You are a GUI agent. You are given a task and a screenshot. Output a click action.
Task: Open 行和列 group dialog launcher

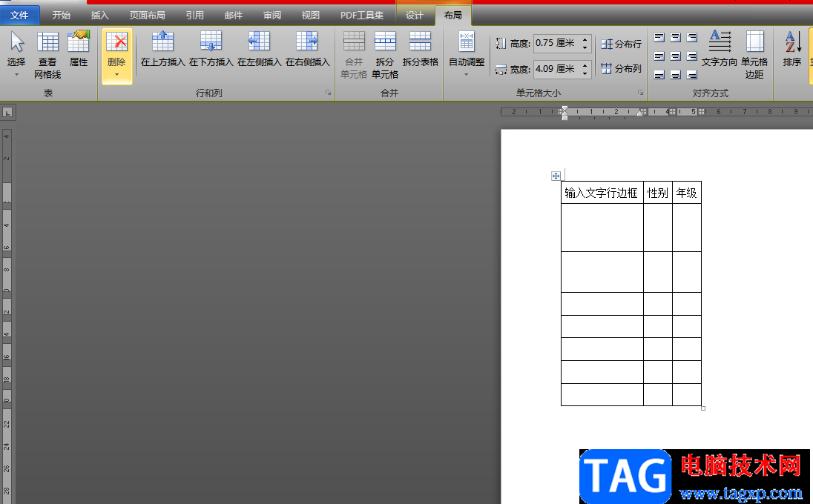click(328, 93)
